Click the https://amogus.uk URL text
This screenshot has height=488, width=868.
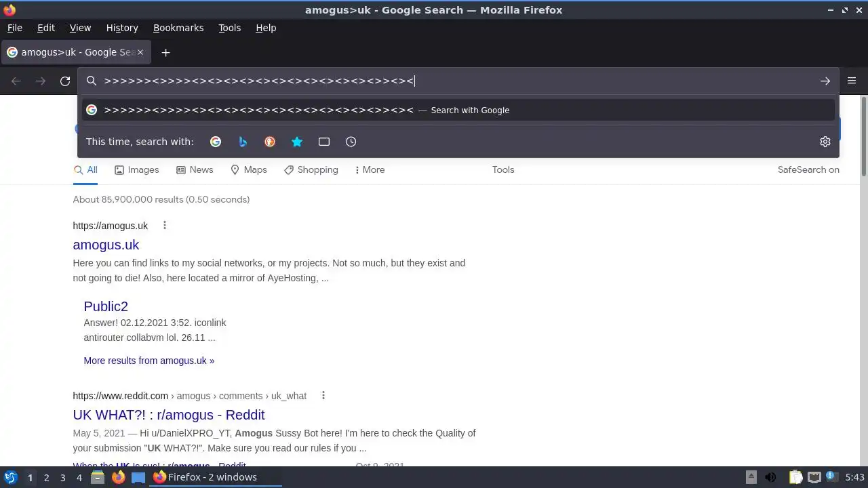point(111,226)
